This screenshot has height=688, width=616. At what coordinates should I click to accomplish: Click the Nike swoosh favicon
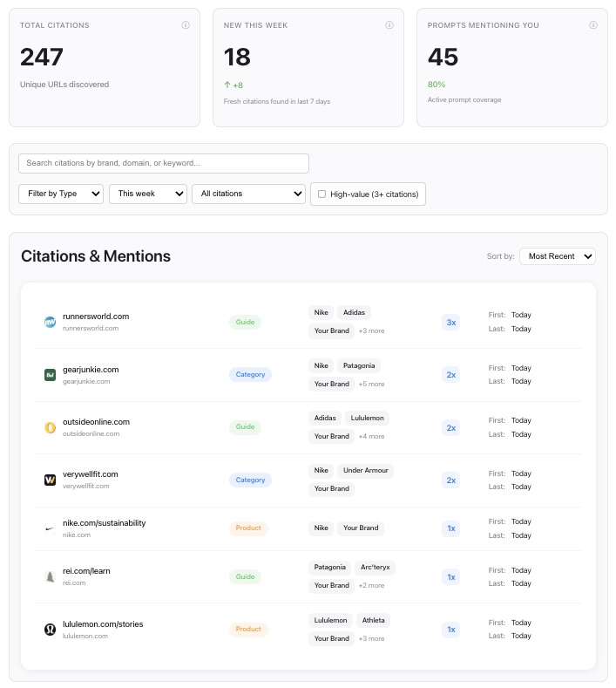[50, 528]
